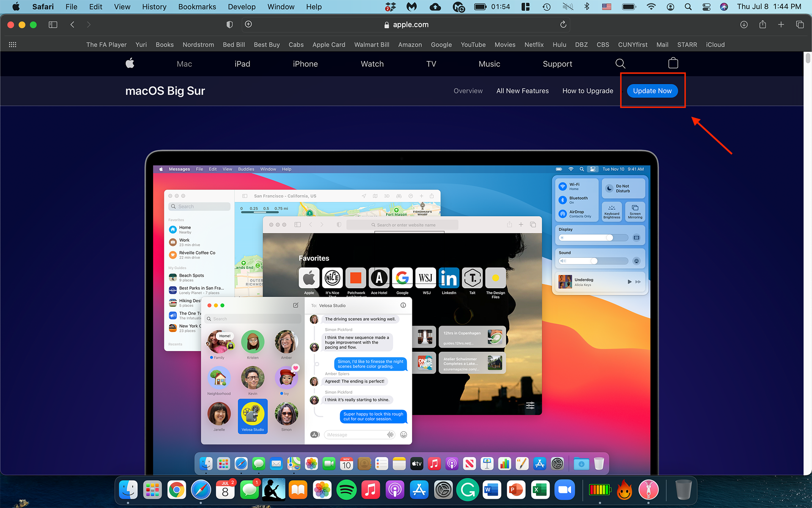Click the History menu item
The image size is (812, 508).
(x=154, y=6)
